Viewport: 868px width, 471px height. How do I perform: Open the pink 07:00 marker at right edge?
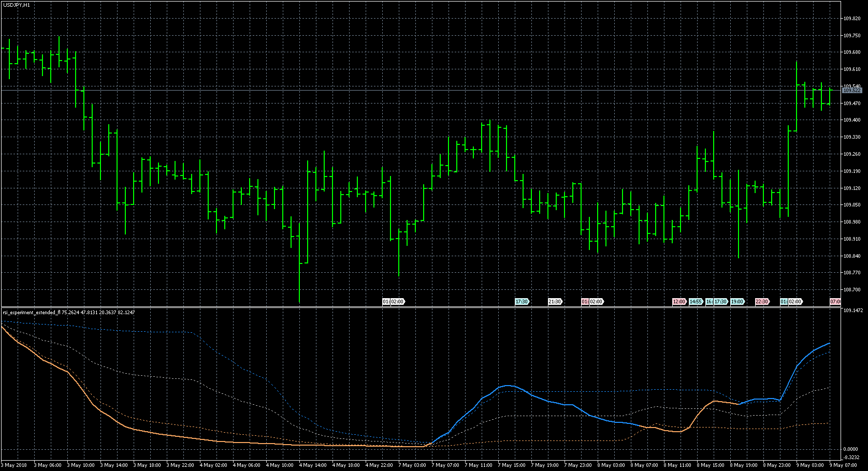click(x=835, y=302)
